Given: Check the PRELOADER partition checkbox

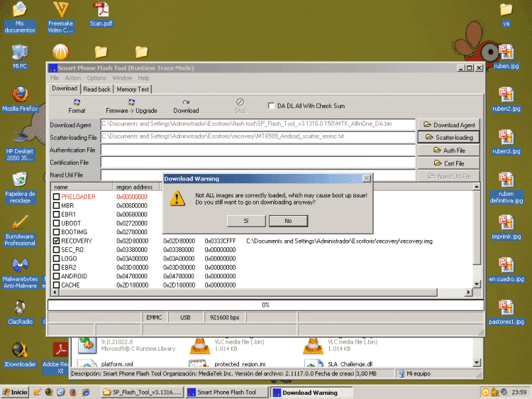Looking at the screenshot, I should point(56,197).
